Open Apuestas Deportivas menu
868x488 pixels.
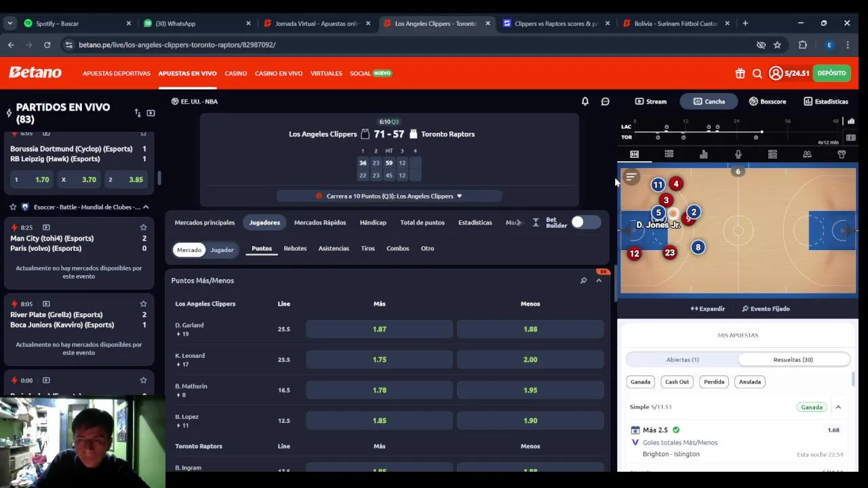117,73
